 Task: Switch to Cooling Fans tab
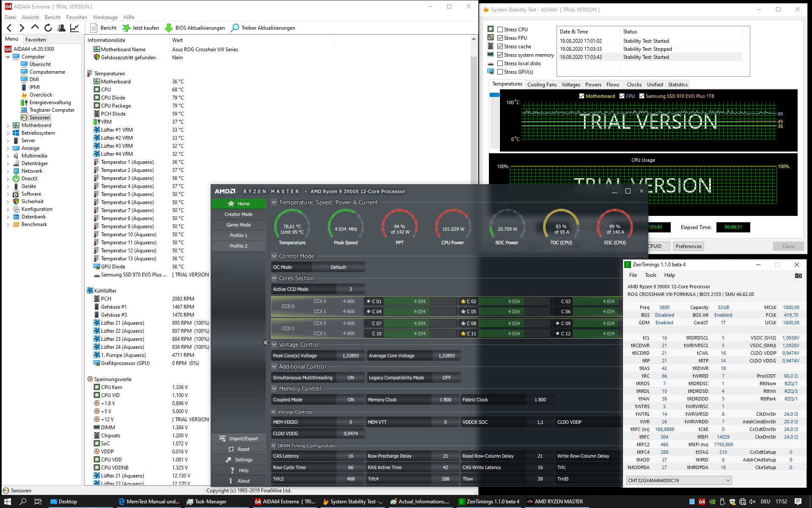pos(542,85)
